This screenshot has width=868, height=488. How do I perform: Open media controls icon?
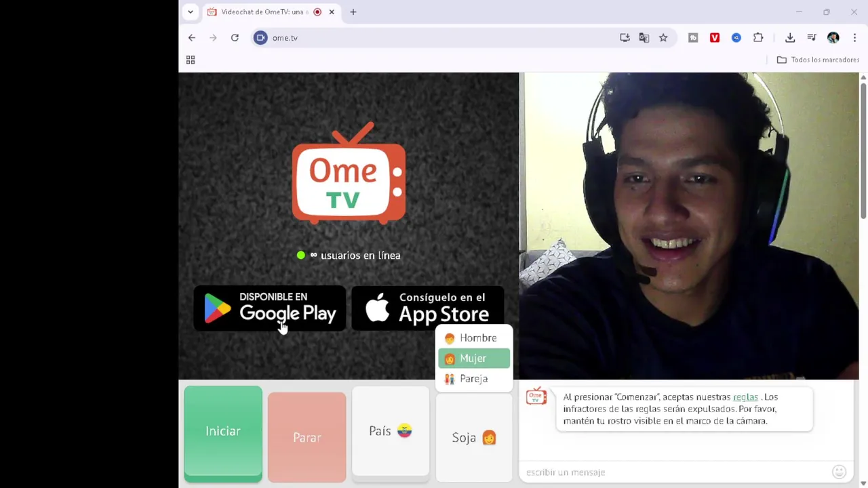tap(812, 38)
